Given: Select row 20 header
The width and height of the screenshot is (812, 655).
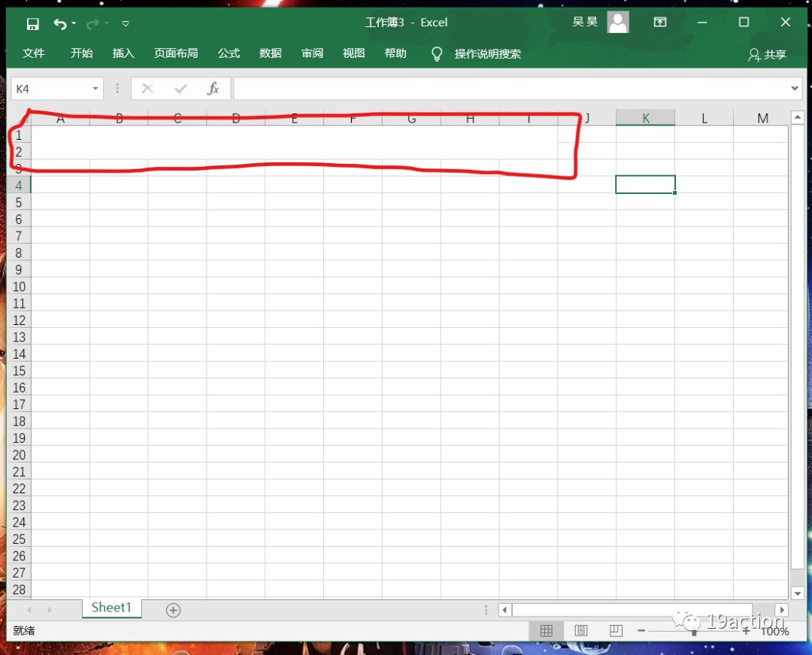Looking at the screenshot, I should 19,455.
